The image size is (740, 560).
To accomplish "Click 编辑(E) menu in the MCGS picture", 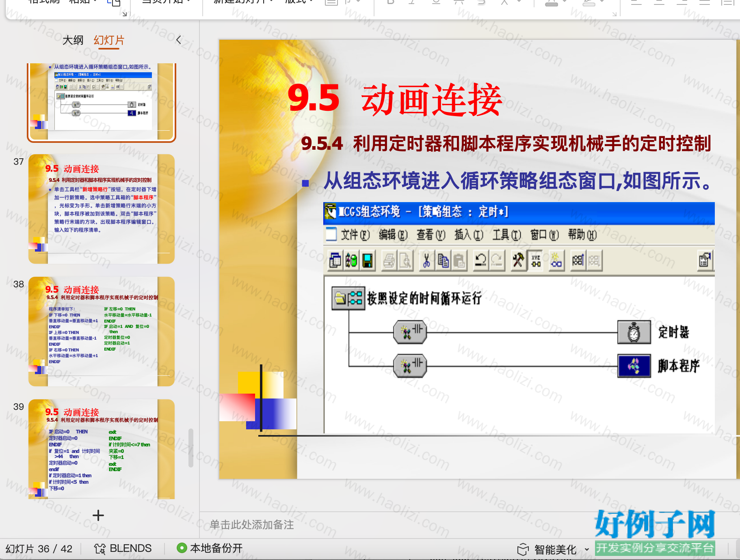I will pyautogui.click(x=393, y=235).
